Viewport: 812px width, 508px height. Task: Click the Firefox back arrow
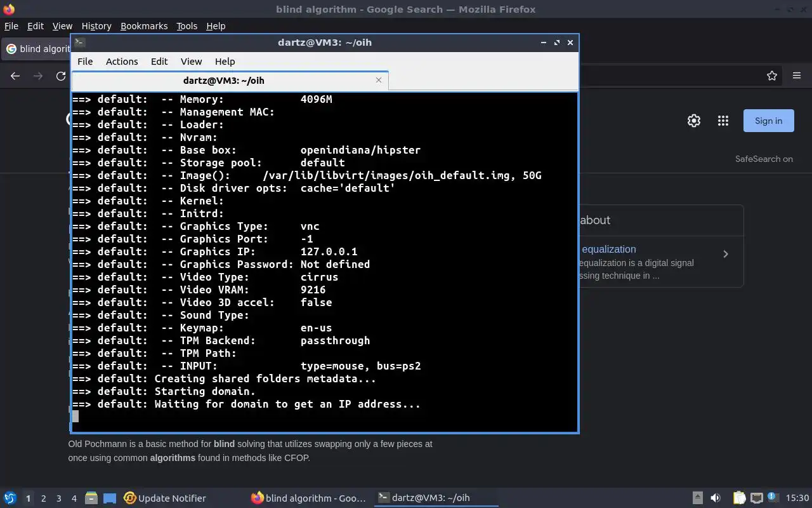15,76
